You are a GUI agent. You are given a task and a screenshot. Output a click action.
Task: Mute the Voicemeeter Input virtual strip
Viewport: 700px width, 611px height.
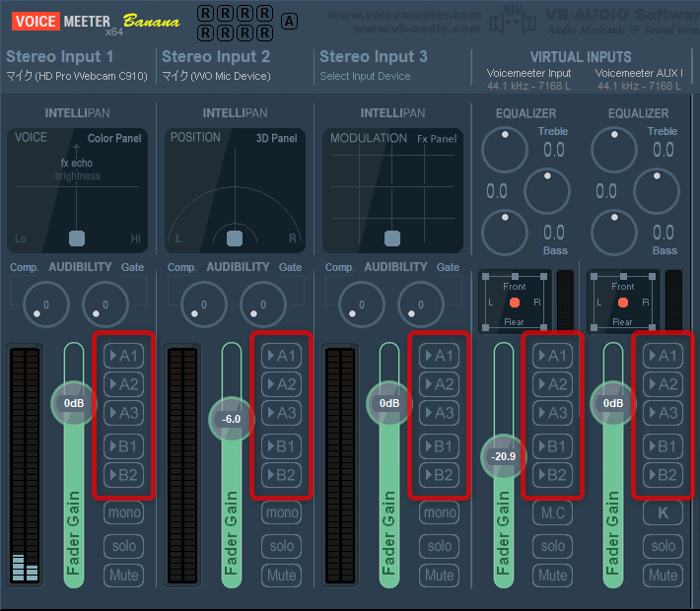point(553,575)
